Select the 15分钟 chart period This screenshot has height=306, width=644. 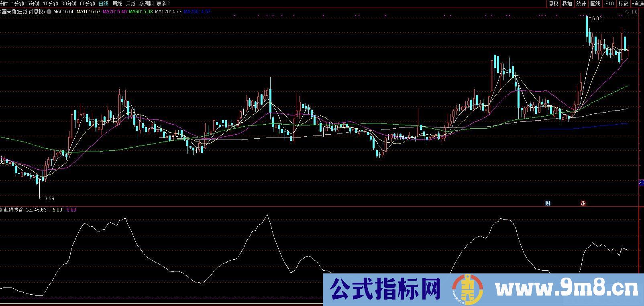tap(50, 4)
